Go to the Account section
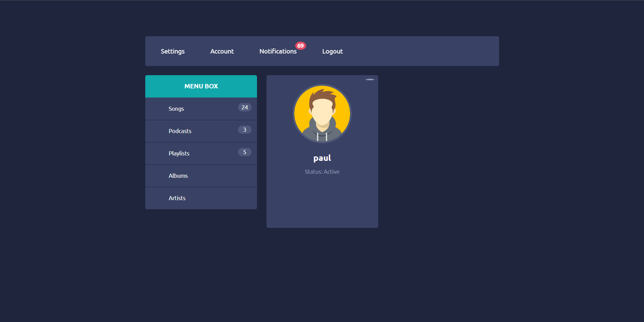The height and width of the screenshot is (322, 644). pos(222,51)
